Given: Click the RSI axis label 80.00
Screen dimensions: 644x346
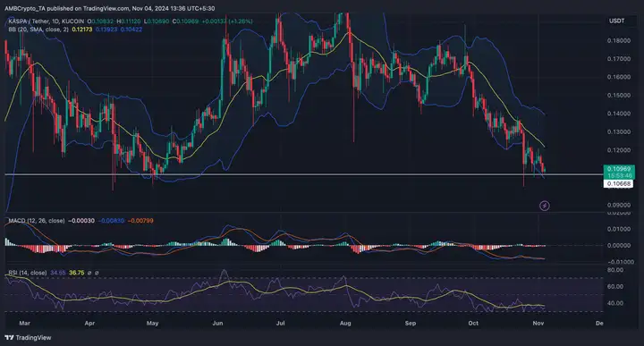Looking at the screenshot, I should coord(615,270).
